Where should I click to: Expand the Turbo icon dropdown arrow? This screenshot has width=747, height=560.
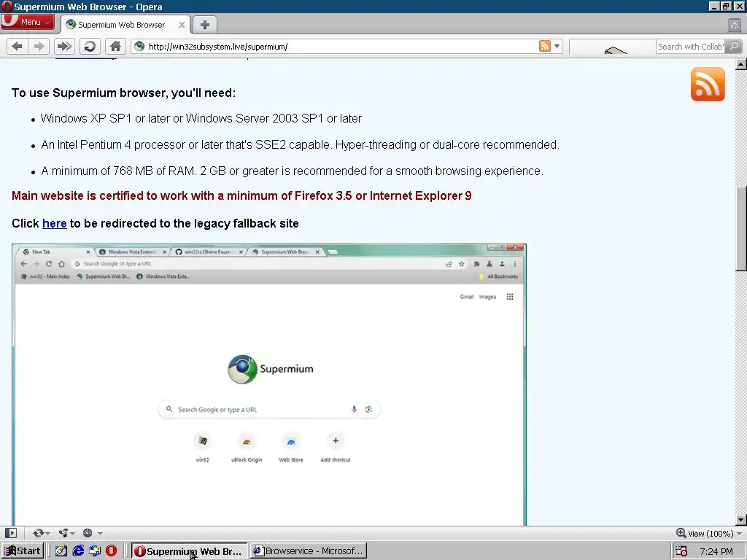coord(100,533)
